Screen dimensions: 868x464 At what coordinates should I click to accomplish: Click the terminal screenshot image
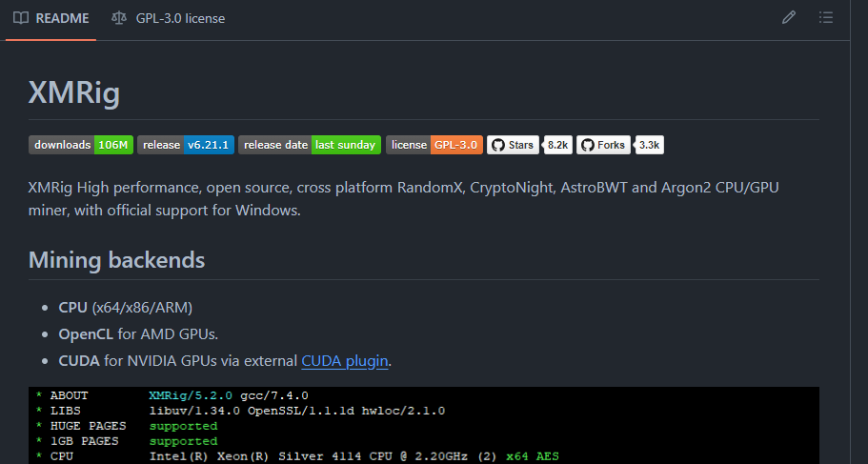(424, 425)
